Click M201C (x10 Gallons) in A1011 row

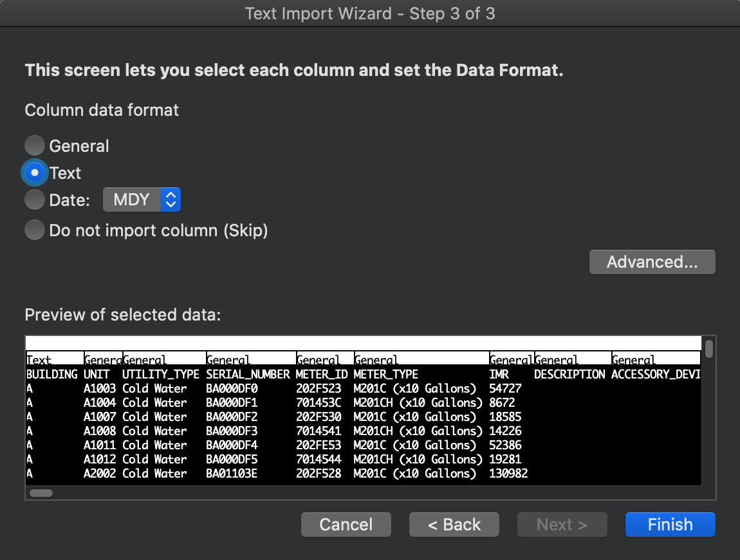point(415,445)
